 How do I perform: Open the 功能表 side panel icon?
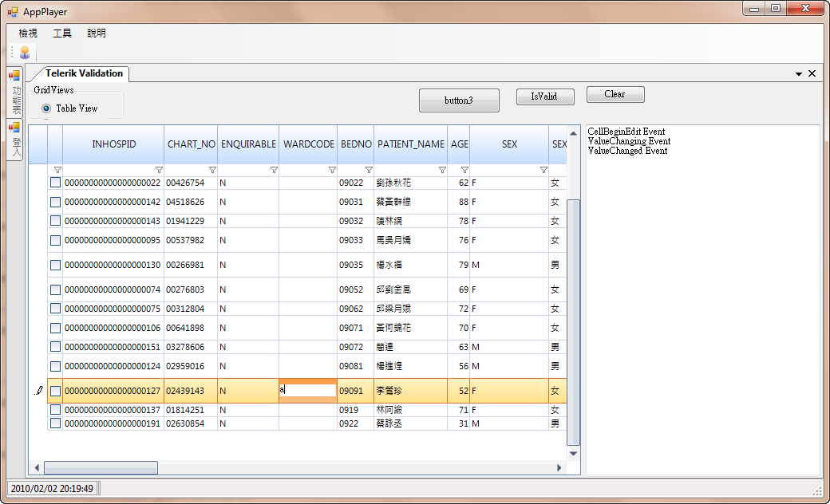[14, 75]
